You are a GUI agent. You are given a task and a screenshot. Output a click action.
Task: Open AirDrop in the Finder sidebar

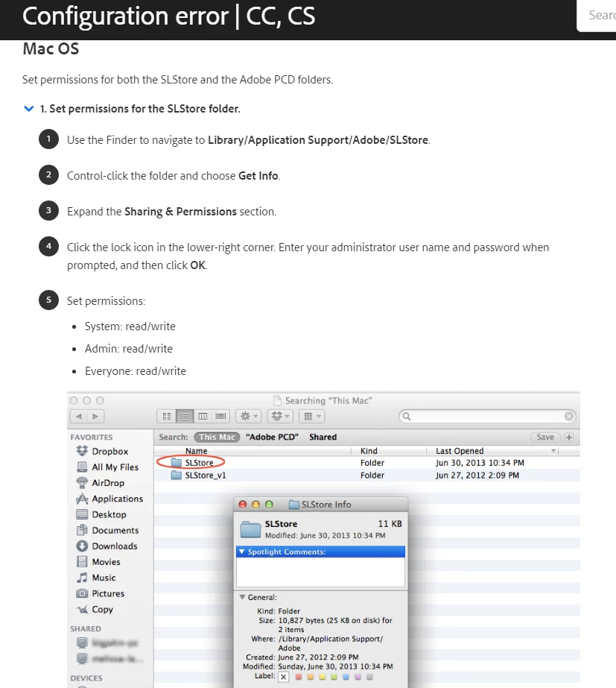click(101, 483)
